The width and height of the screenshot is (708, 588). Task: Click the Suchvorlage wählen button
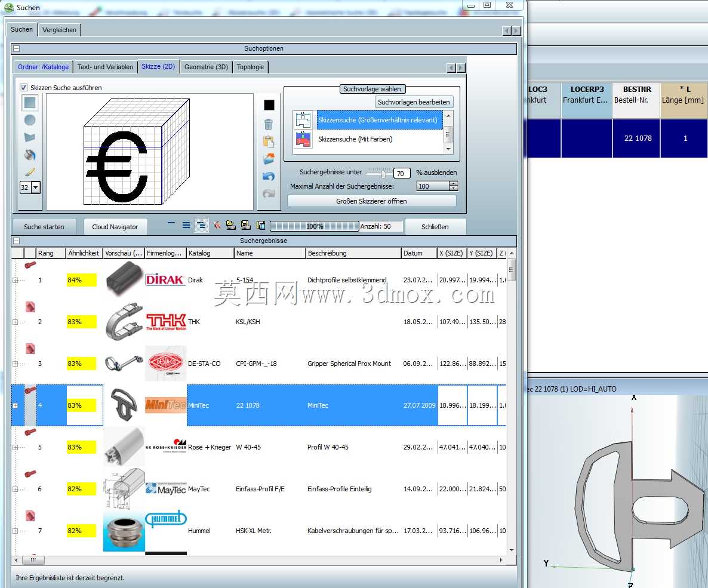tap(371, 89)
